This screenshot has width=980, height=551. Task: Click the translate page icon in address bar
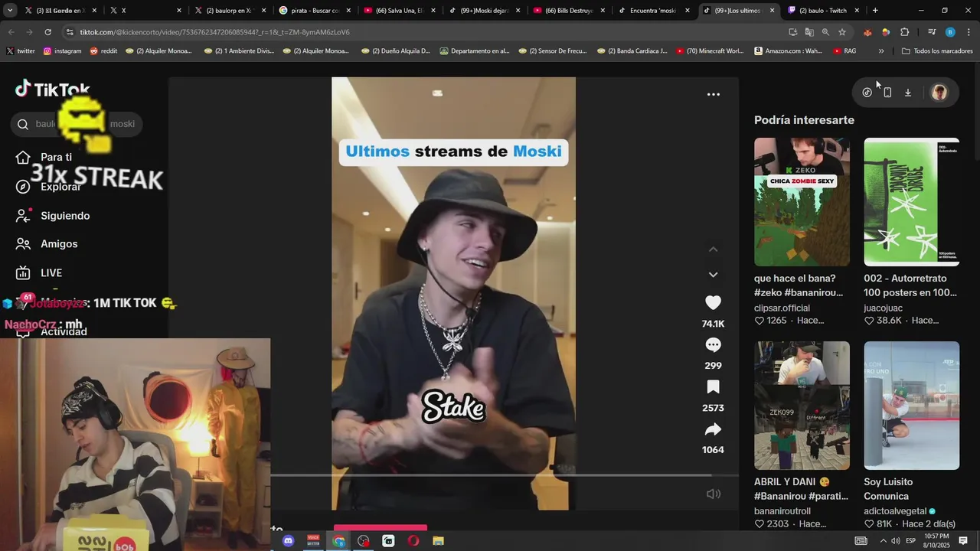(x=809, y=32)
